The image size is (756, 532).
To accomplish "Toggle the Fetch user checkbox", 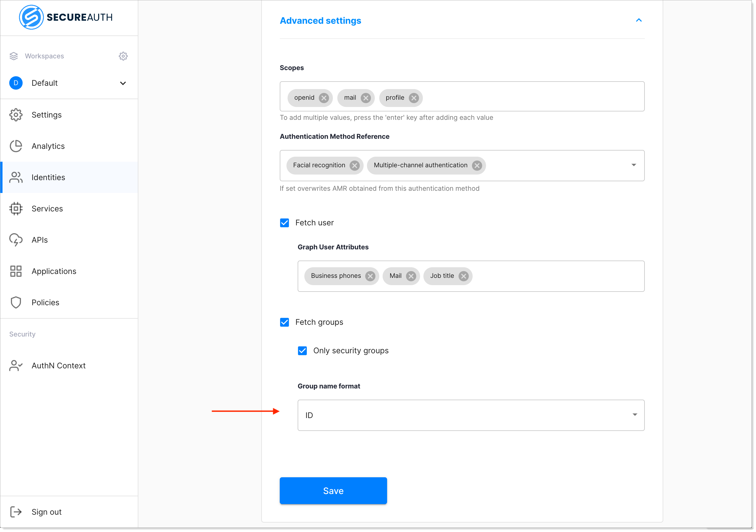I will click(x=285, y=222).
